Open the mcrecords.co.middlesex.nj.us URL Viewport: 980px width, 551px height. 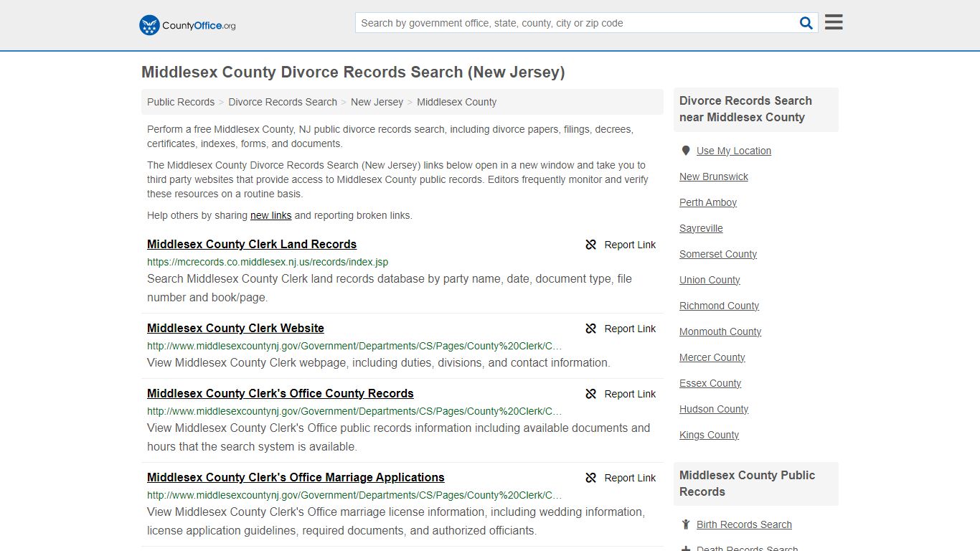coord(268,262)
